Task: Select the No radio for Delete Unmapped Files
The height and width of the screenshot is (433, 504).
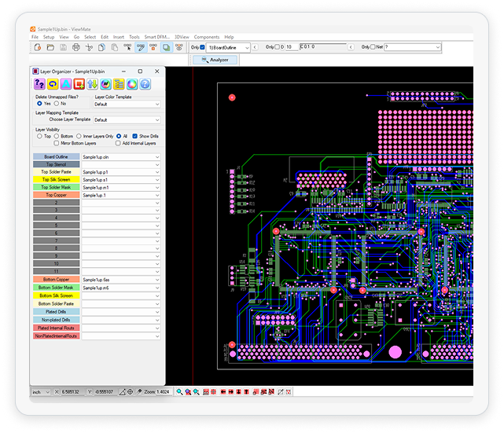Action: tap(56, 104)
